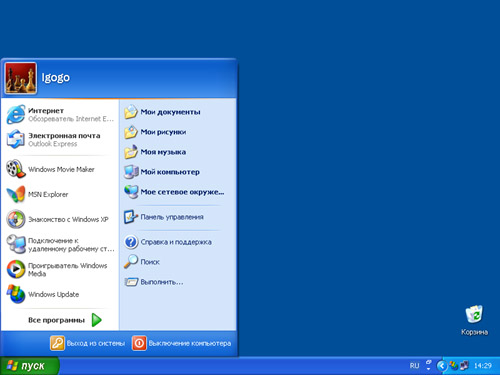Open Windows Movie Maker
The image size is (500, 375).
click(60, 169)
